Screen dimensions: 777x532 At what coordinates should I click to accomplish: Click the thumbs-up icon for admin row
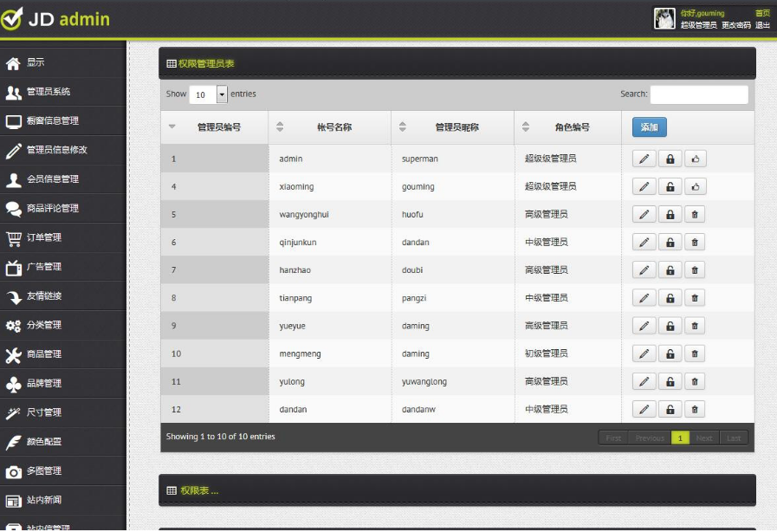click(x=696, y=159)
